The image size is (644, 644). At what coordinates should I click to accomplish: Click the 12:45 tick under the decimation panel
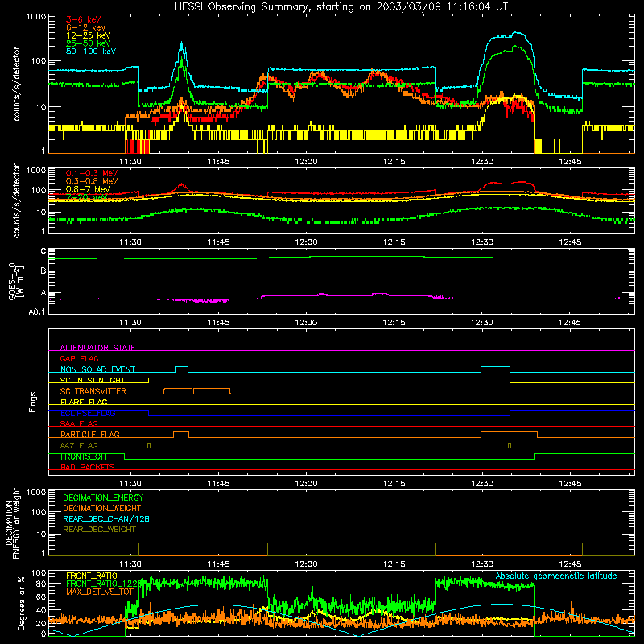(570, 564)
